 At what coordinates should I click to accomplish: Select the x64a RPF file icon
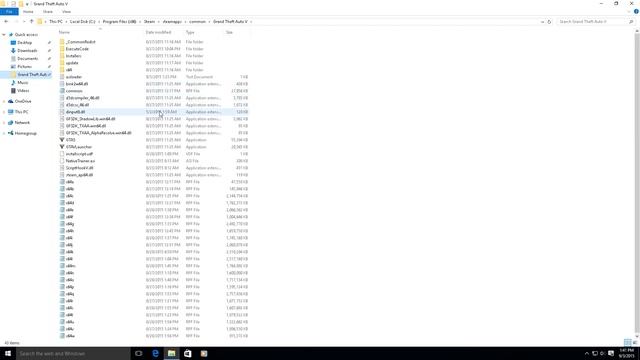[62, 182]
